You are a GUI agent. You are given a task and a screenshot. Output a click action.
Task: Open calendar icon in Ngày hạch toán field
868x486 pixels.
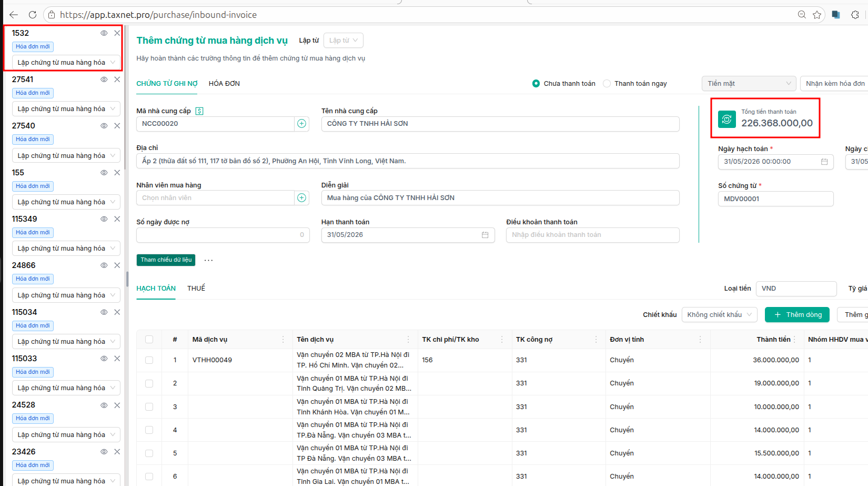pos(824,162)
